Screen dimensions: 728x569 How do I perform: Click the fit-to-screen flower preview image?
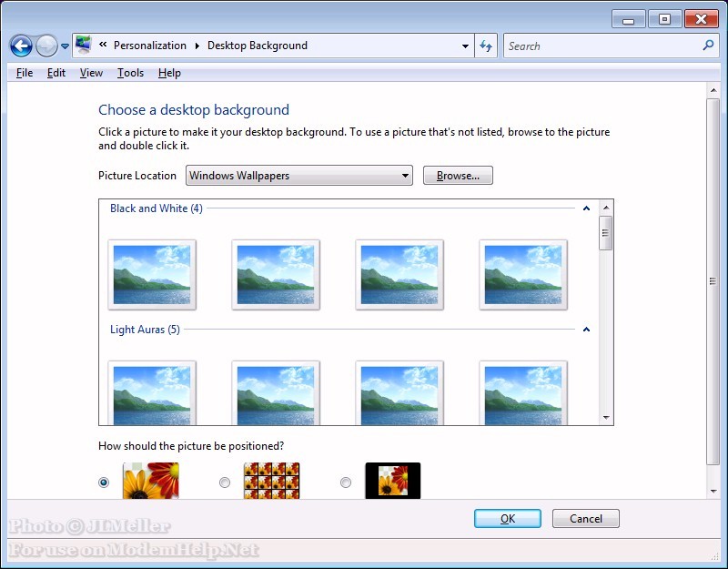[x=151, y=481]
